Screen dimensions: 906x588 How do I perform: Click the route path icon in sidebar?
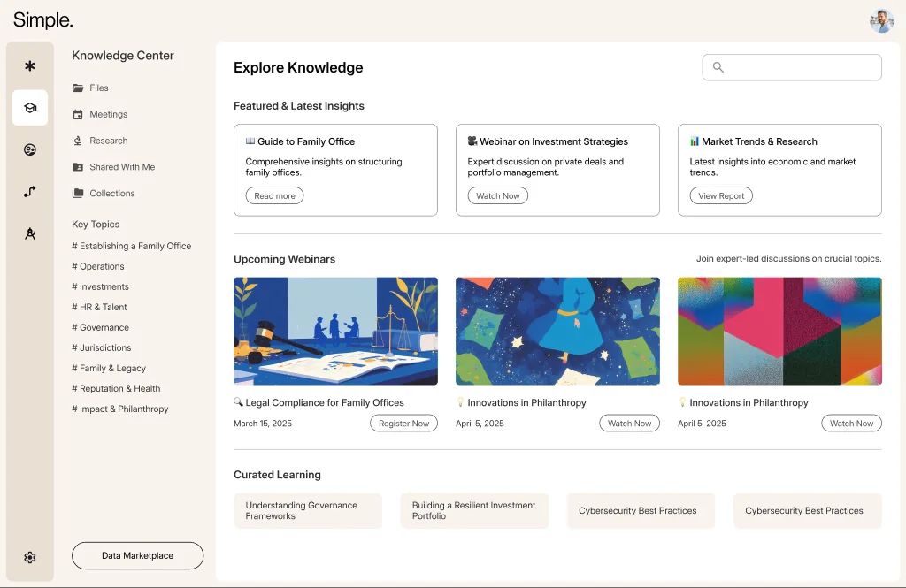(x=30, y=192)
